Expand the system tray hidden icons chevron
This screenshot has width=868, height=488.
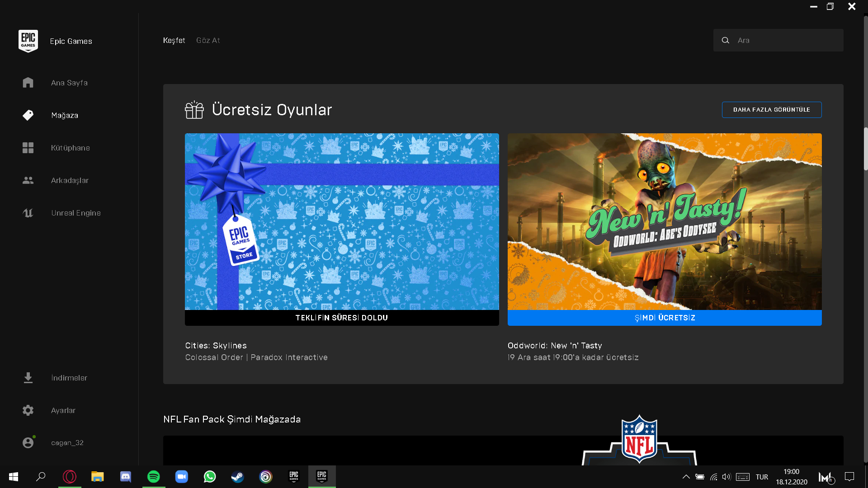click(686, 477)
